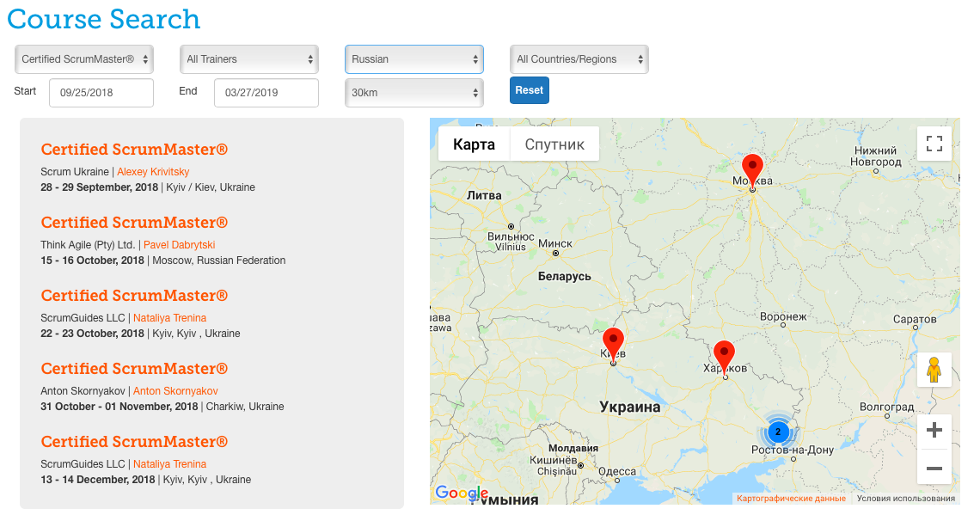Viewport: 980px width, 527px height.
Task: Switch map to Спутник satellite view
Action: pyautogui.click(x=554, y=144)
